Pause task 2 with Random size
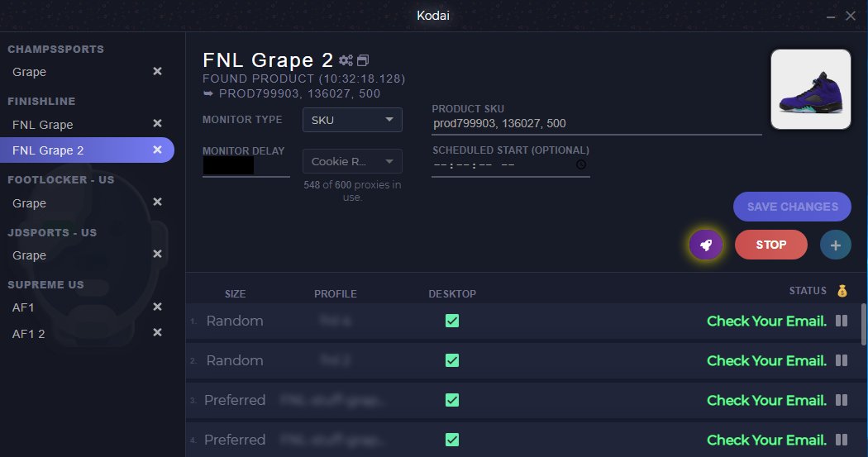 [x=842, y=361]
